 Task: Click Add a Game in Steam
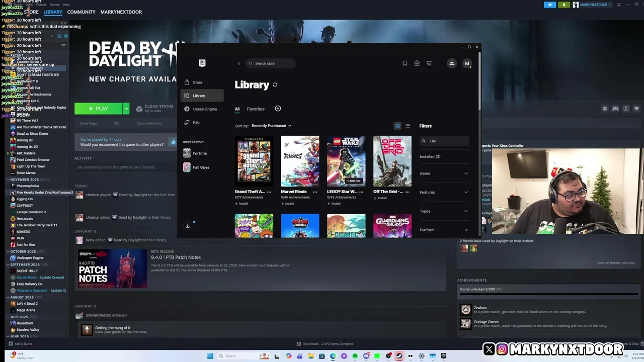(x=20, y=344)
